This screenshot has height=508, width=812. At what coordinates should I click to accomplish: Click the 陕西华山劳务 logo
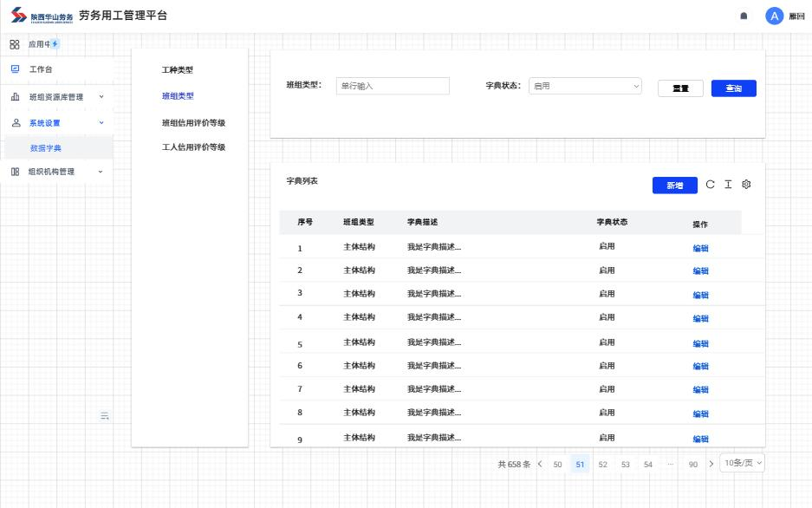[42, 16]
